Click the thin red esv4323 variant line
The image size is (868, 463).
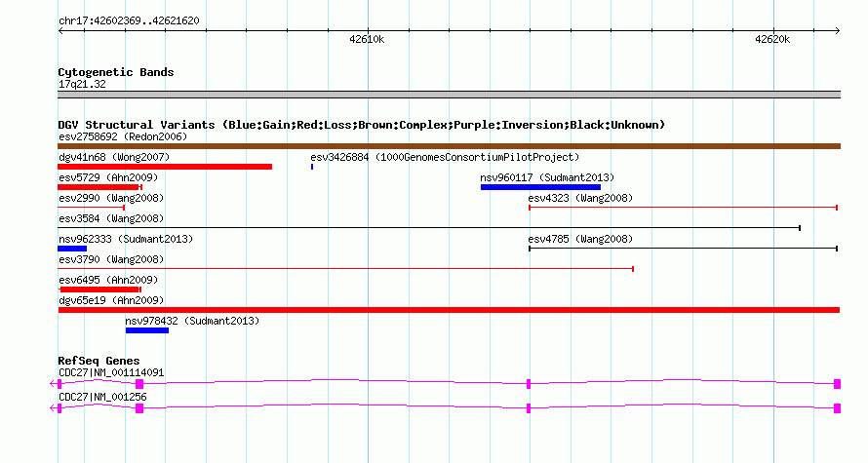pyautogui.click(x=683, y=208)
